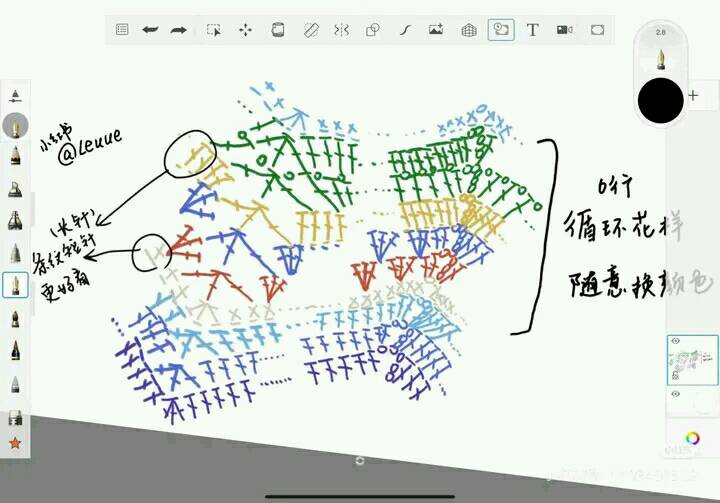This screenshot has width=720, height=503.
Task: Toggle the time-lapse recording camera
Action: 565,30
